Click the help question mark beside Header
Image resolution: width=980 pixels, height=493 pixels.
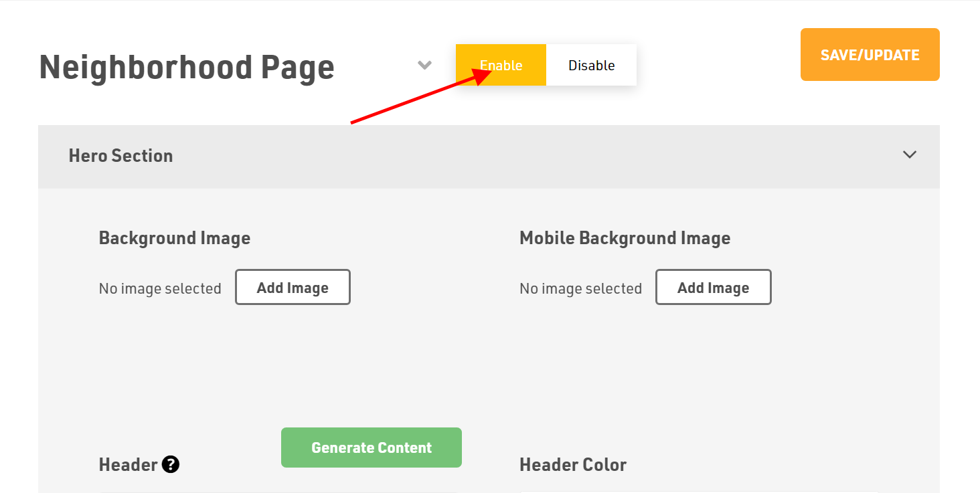pos(171,464)
